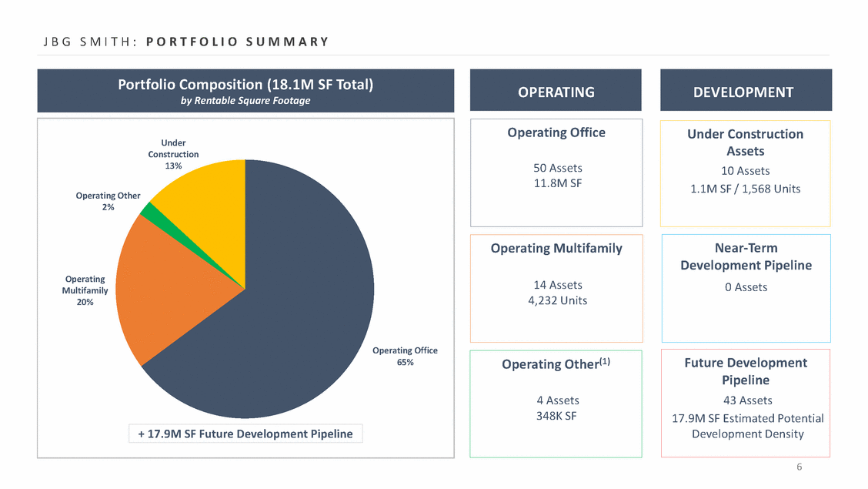Select the '4,232 Units' value
The width and height of the screenshot is (868, 489).
click(x=557, y=300)
